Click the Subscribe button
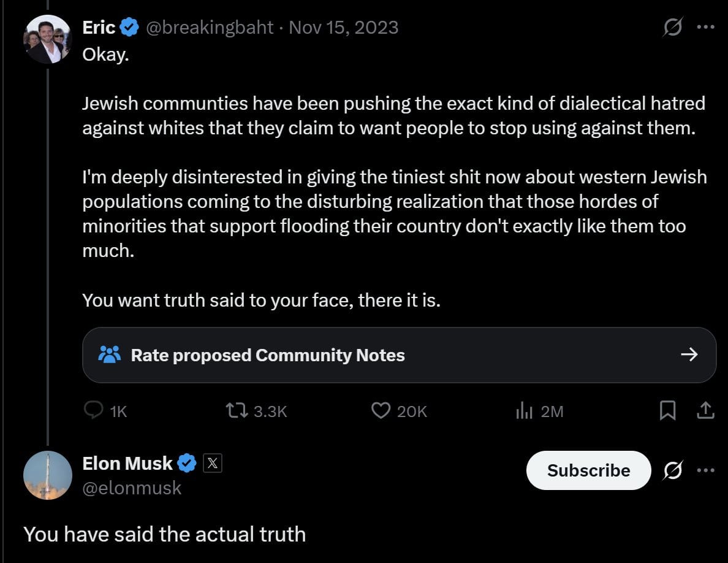 pos(588,470)
